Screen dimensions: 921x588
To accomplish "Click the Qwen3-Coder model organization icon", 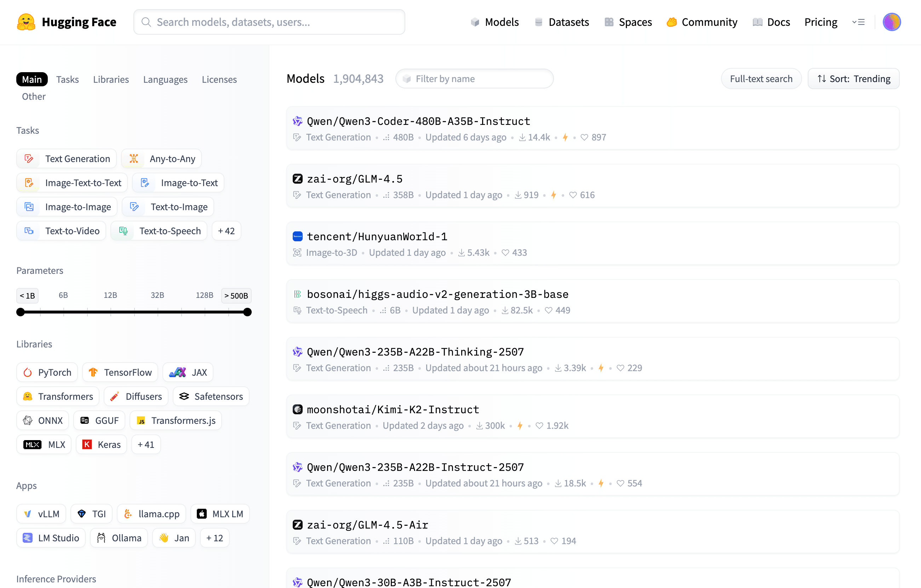I will pyautogui.click(x=298, y=121).
